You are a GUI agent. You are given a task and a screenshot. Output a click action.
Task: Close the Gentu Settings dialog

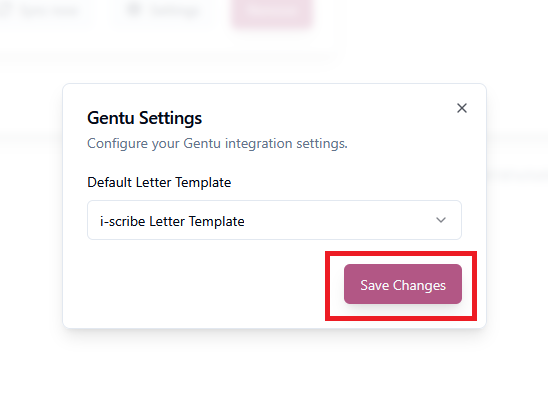click(462, 108)
